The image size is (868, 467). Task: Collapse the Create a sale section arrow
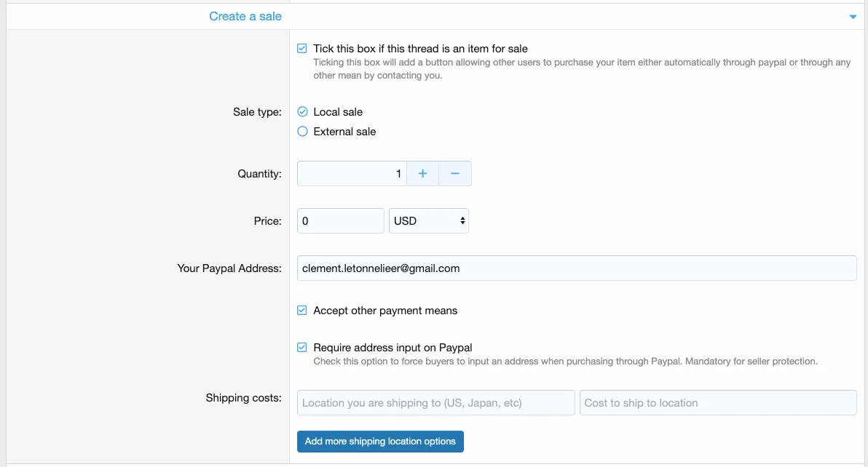click(853, 17)
